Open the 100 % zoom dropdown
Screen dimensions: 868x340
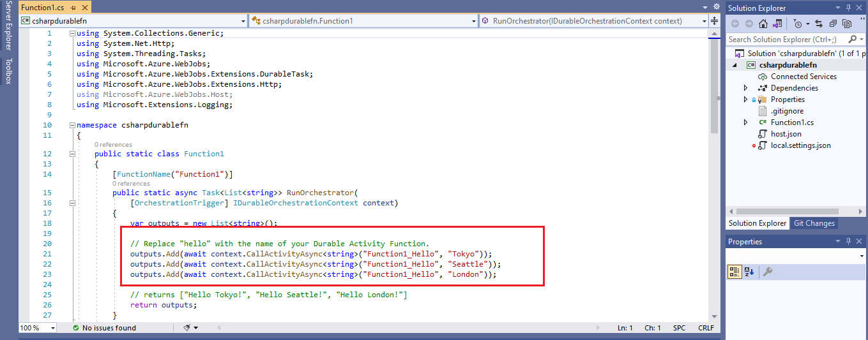(52, 328)
